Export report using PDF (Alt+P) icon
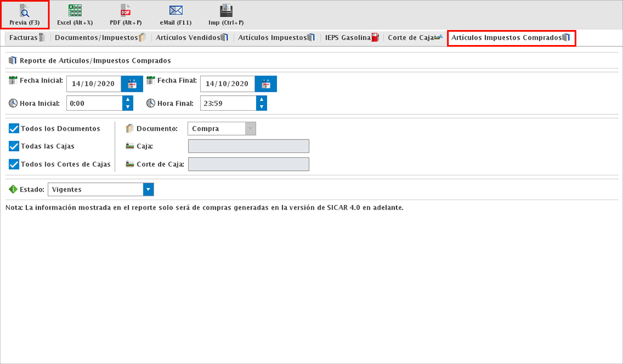The width and height of the screenshot is (623, 364). 126,14
